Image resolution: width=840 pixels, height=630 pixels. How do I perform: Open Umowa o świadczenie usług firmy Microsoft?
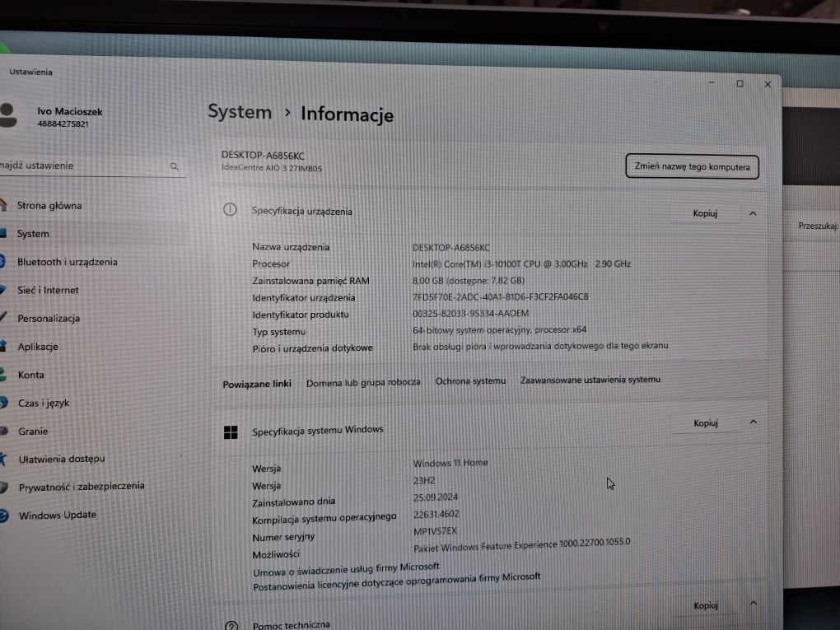click(x=346, y=569)
